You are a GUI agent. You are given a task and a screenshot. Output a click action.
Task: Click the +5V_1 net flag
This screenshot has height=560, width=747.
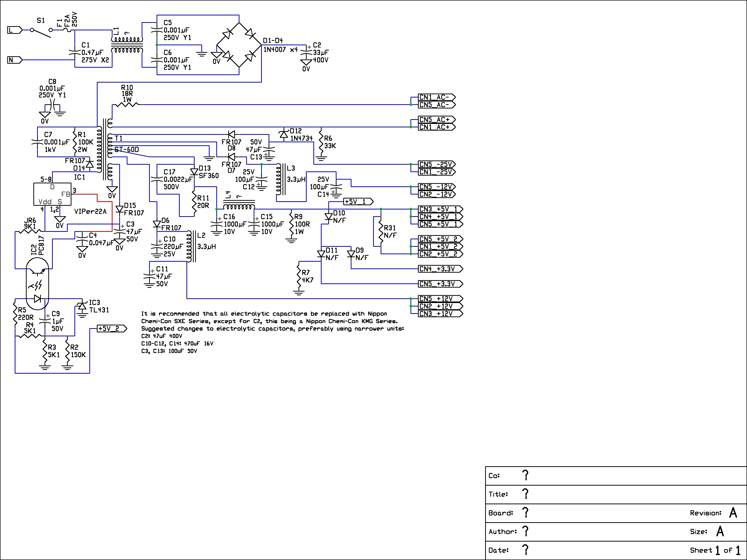359,202
